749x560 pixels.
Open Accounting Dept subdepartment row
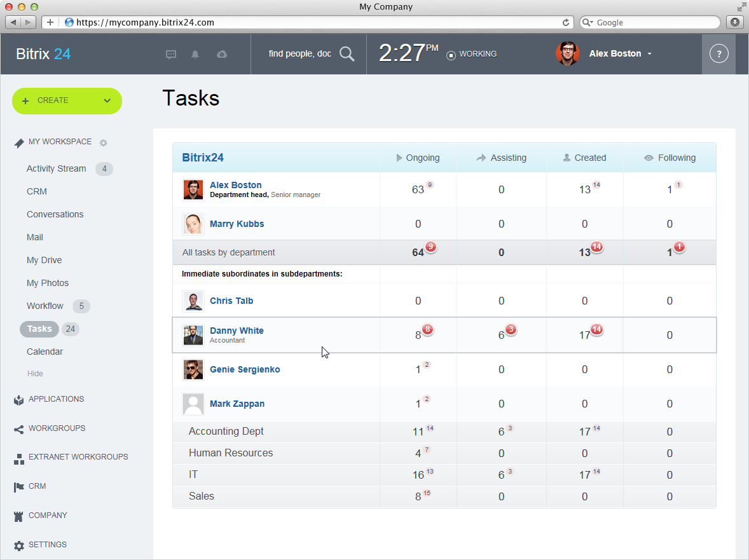pyautogui.click(x=444, y=432)
